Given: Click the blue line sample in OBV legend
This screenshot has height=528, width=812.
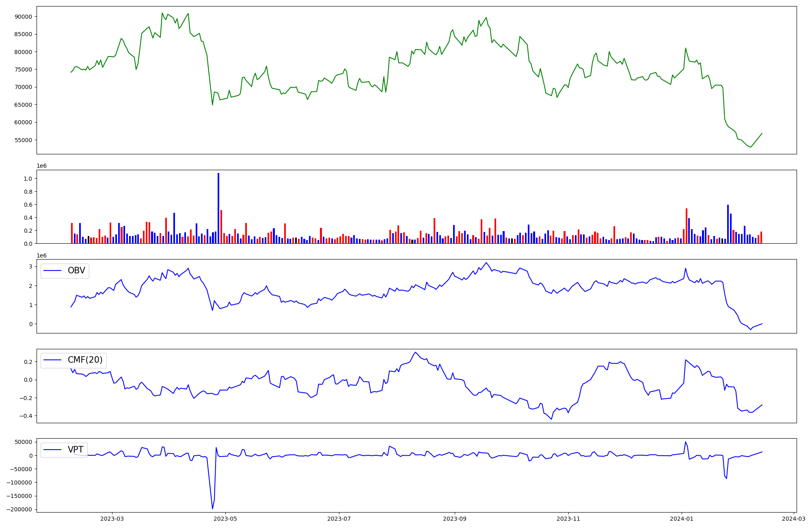Looking at the screenshot, I should point(53,271).
